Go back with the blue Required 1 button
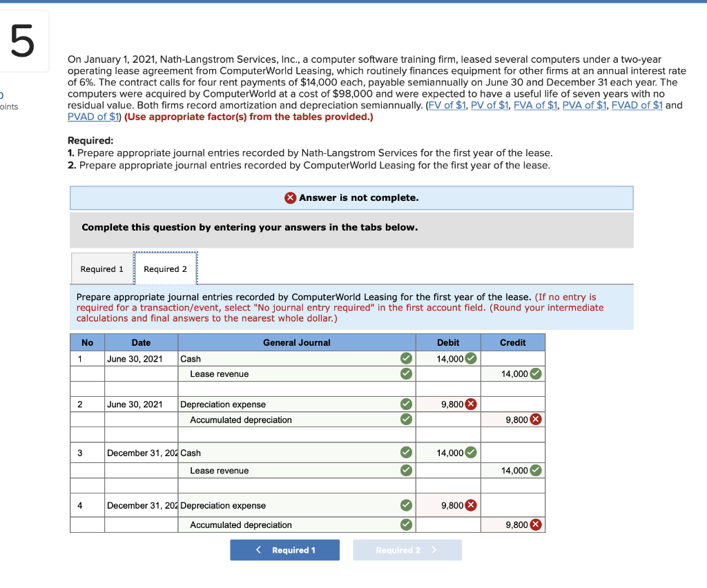This screenshot has height=588, width=707. [284, 550]
